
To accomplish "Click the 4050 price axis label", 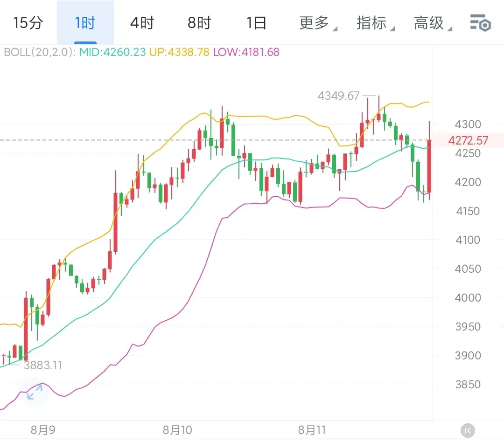I will click(468, 269).
